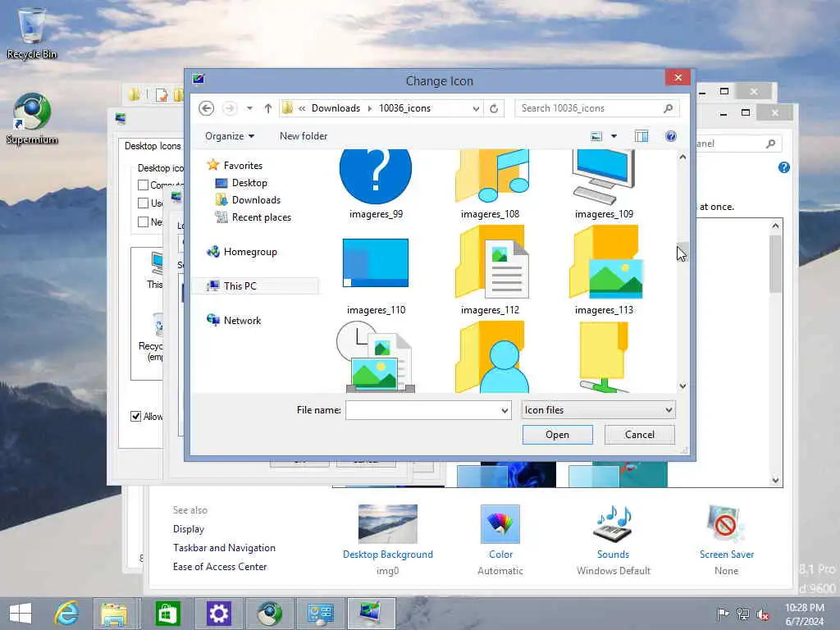Open Downloads under Favorites
The width and height of the screenshot is (840, 630).
248,200
